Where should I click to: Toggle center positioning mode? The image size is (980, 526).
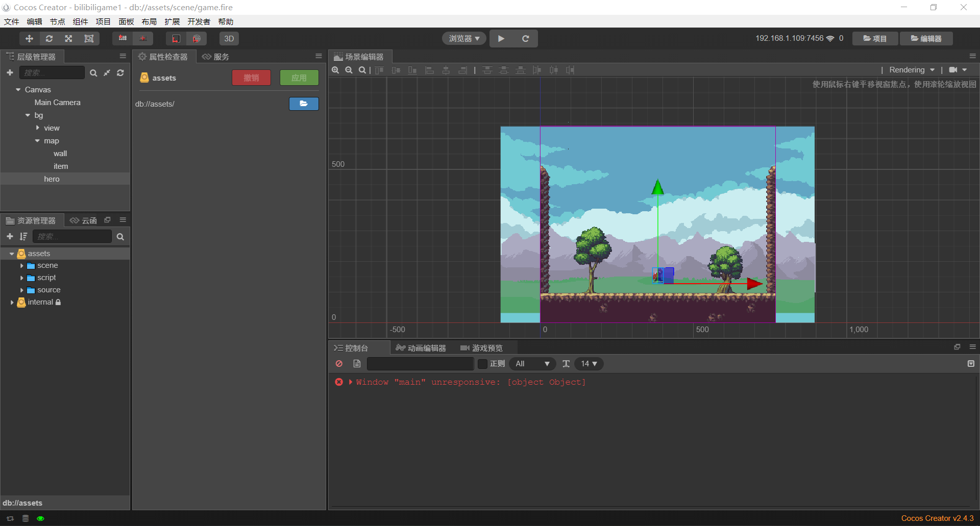143,39
